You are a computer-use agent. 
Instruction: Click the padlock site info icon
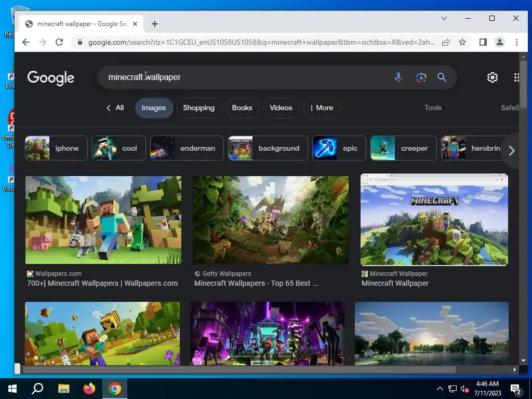point(80,42)
